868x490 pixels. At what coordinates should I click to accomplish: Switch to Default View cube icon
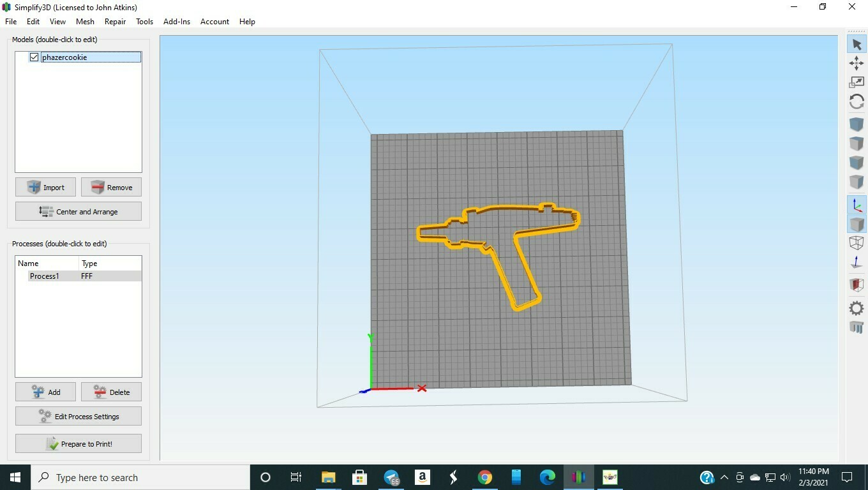click(x=857, y=124)
